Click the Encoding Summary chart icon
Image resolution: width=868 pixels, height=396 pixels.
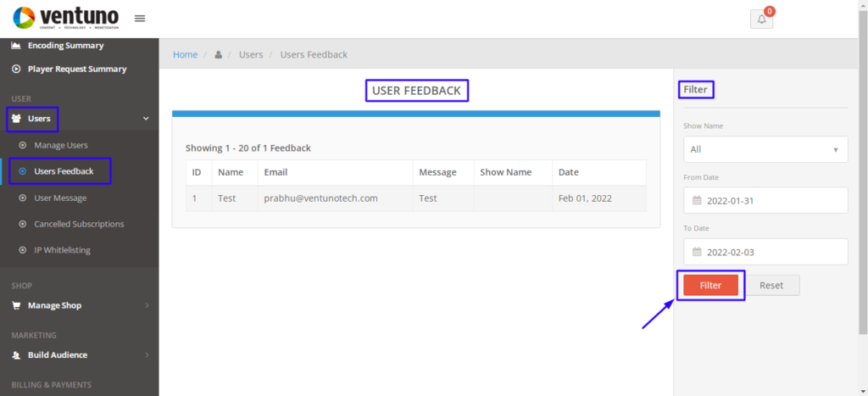[x=16, y=46]
